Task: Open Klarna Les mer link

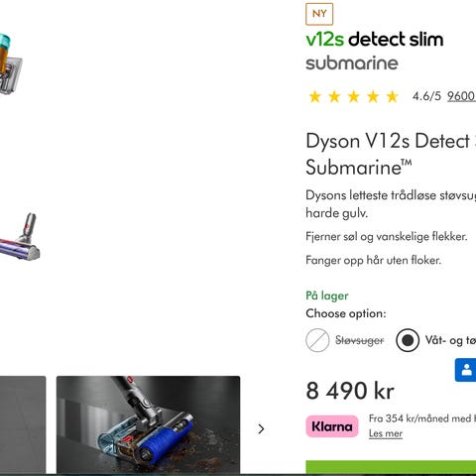Action: coord(386,433)
